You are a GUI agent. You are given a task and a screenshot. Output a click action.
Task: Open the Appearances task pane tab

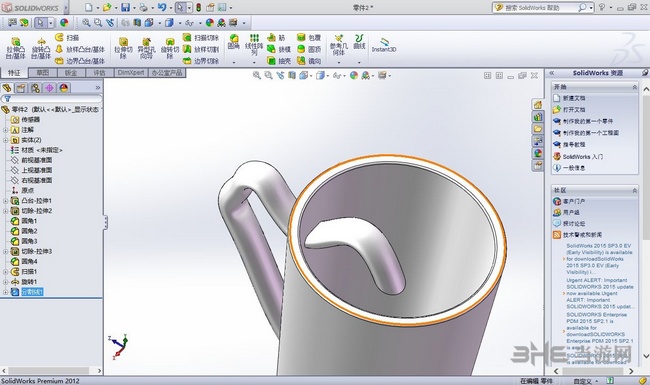538,153
